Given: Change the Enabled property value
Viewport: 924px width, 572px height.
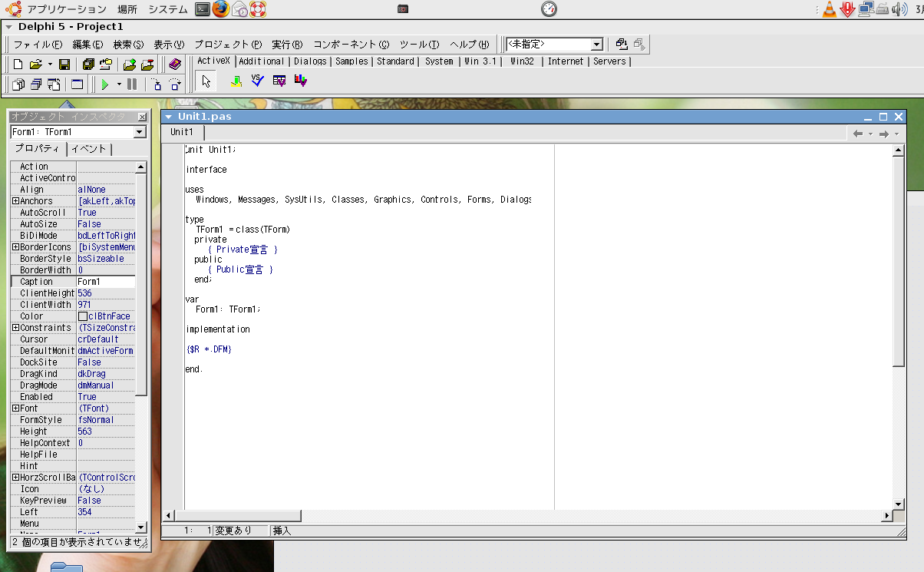Looking at the screenshot, I should [x=105, y=396].
